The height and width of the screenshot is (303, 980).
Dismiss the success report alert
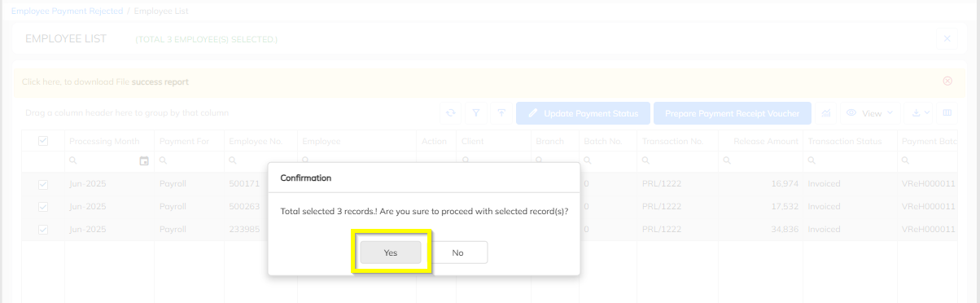(947, 81)
